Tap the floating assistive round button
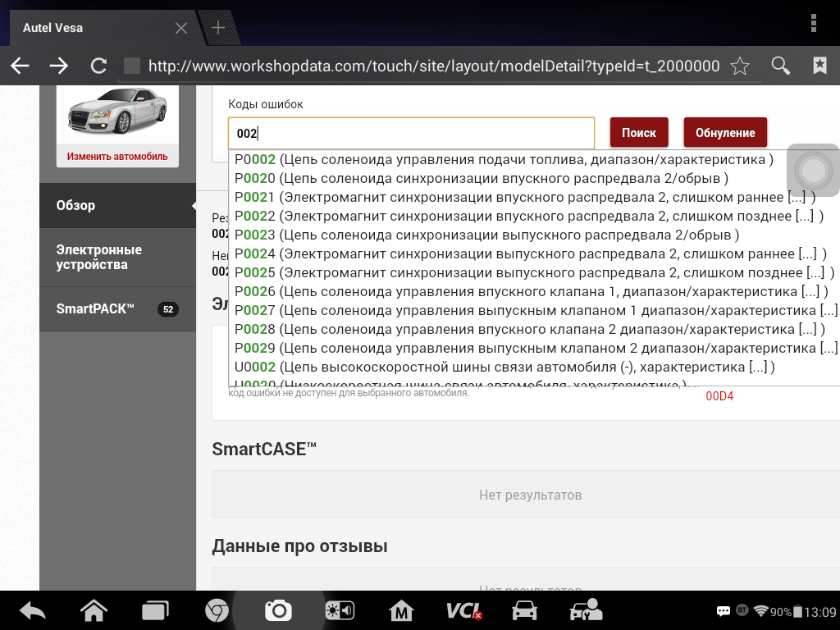840x630 pixels. pyautogui.click(x=813, y=170)
